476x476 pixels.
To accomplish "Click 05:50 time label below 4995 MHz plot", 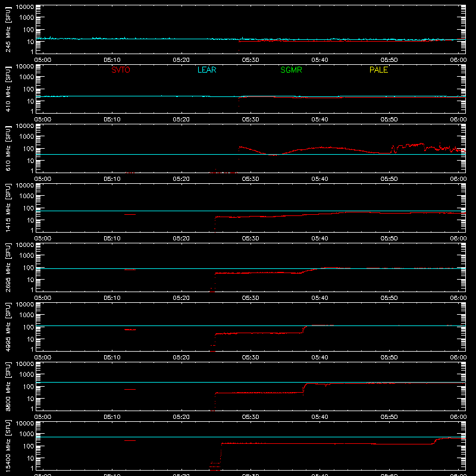I will coord(389,358).
